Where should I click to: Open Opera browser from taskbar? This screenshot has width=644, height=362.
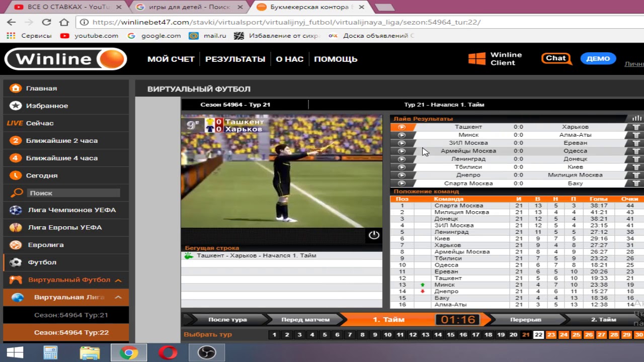pyautogui.click(x=168, y=353)
